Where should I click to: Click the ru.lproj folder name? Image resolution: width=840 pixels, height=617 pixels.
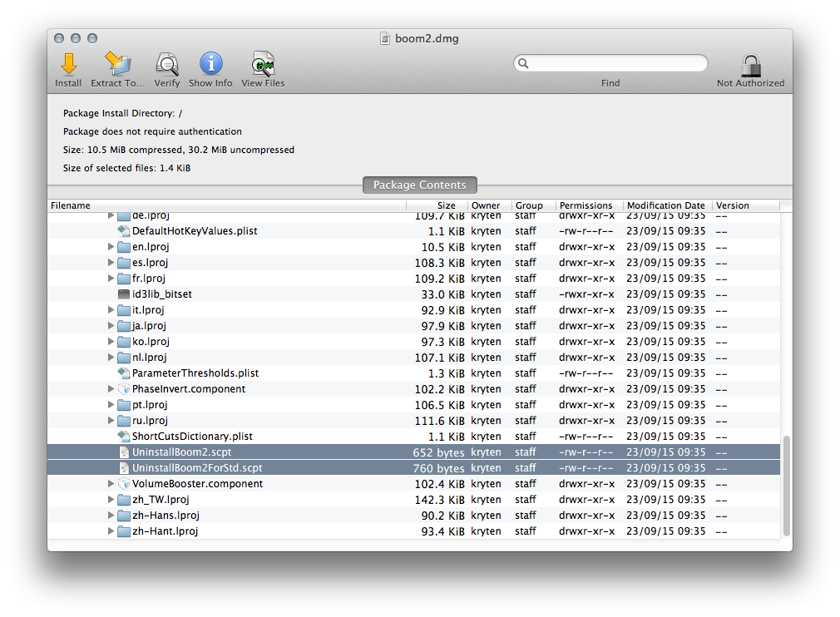pyautogui.click(x=150, y=421)
